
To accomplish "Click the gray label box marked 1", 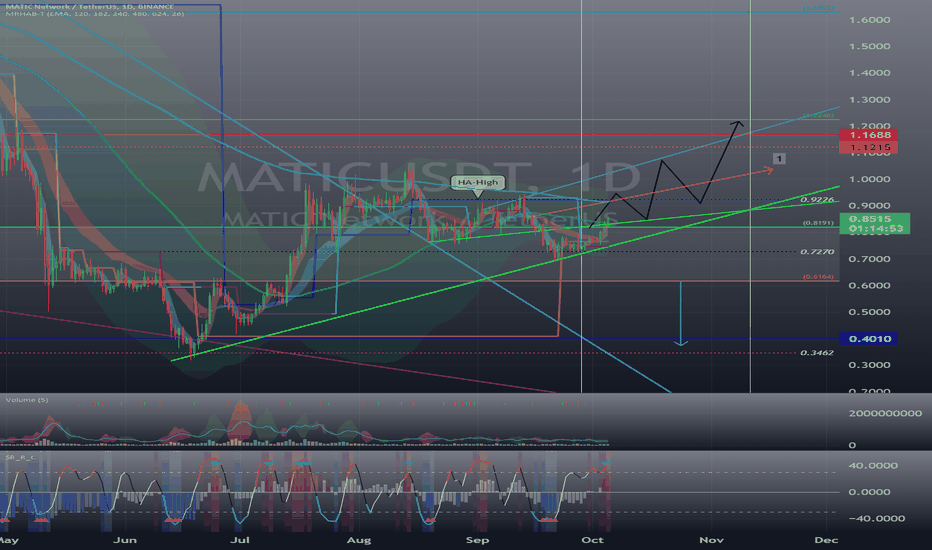I will pos(779,159).
